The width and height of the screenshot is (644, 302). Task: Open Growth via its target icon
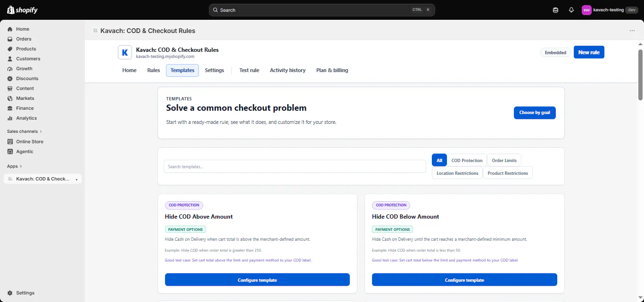point(10,69)
